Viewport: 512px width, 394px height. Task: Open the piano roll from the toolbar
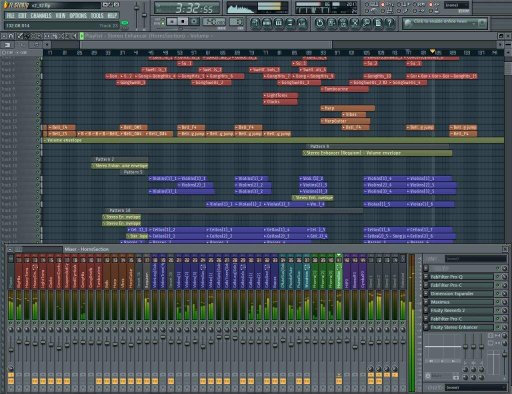[x=278, y=23]
